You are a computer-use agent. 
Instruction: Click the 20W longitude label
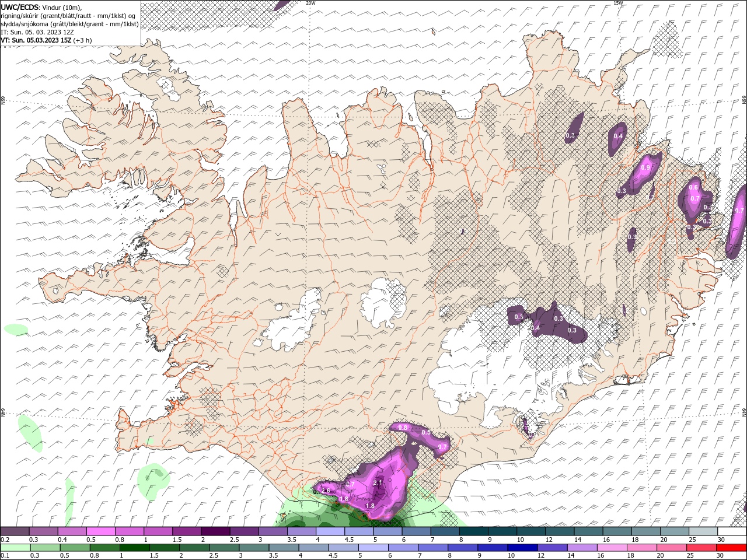pyautogui.click(x=310, y=3)
